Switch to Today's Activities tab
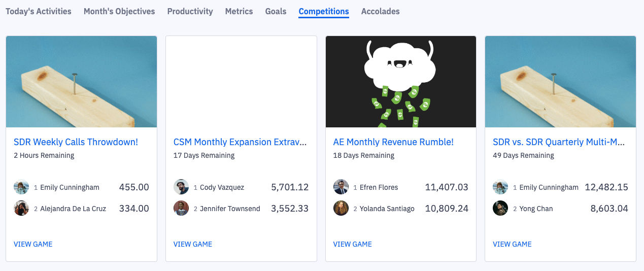The image size is (644, 271). (39, 11)
